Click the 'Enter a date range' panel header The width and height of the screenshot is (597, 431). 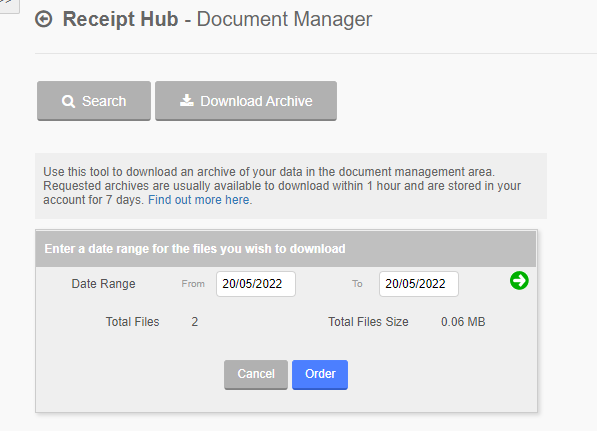pos(286,249)
